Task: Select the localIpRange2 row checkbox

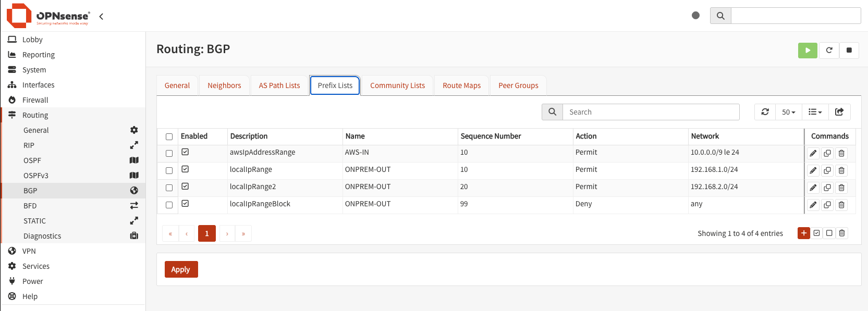Action: [x=169, y=188]
